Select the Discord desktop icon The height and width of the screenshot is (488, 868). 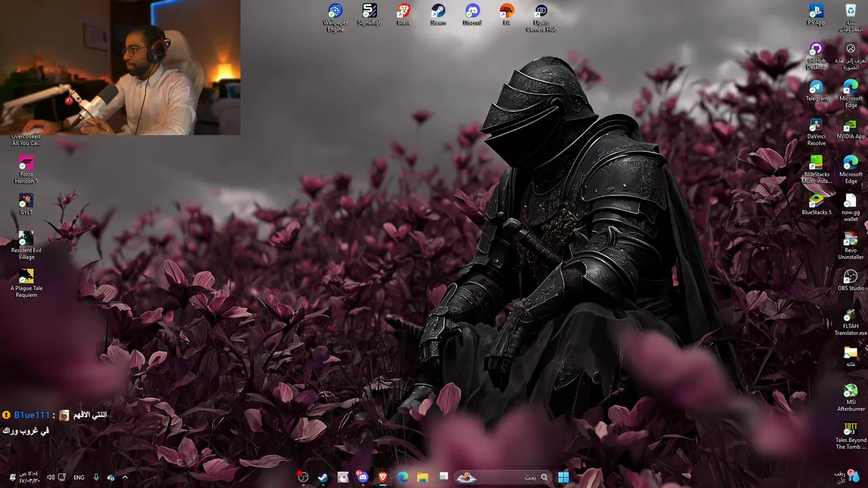(472, 15)
